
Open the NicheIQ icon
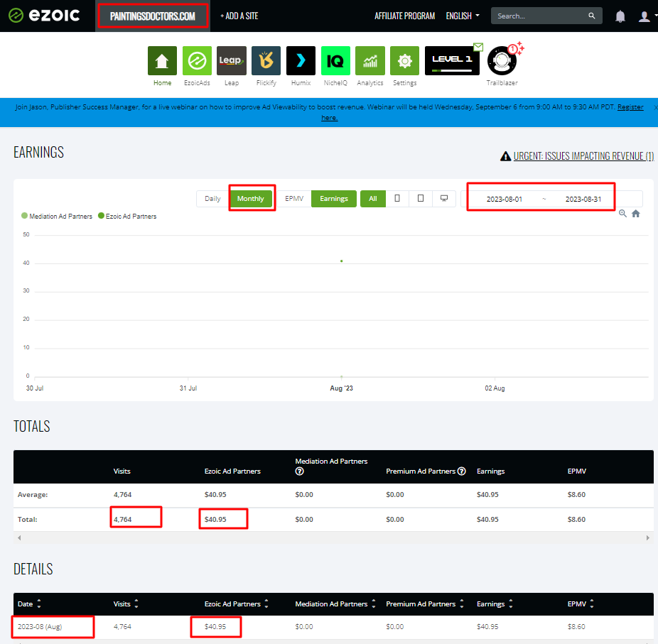tap(335, 61)
